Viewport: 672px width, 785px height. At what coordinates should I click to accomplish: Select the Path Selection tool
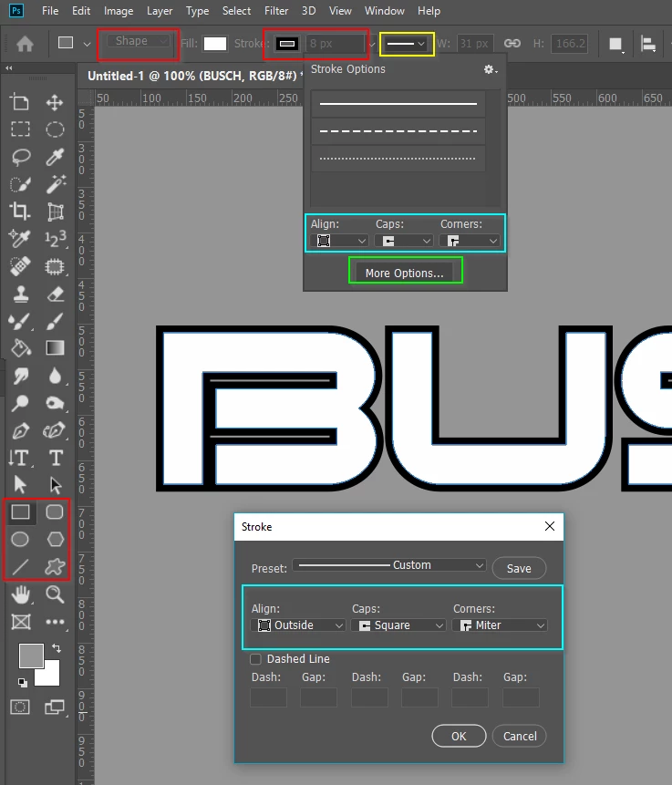tap(20, 485)
